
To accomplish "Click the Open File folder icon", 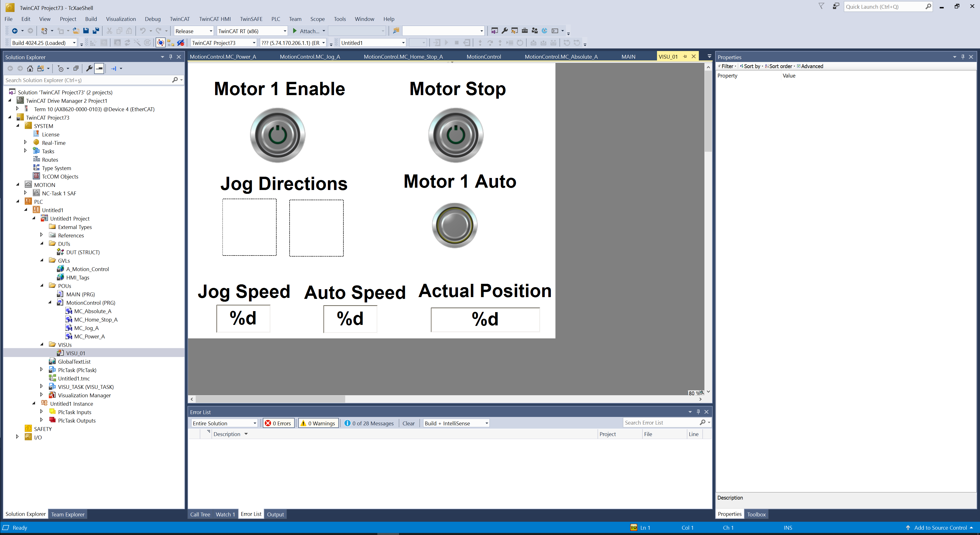I will [76, 31].
